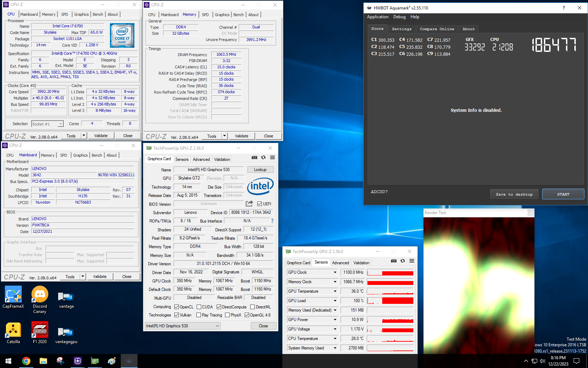Image resolution: width=588 pixels, height=368 pixels.
Task: Click camera icon in GPU-Z Sensors window
Action: (394, 261)
